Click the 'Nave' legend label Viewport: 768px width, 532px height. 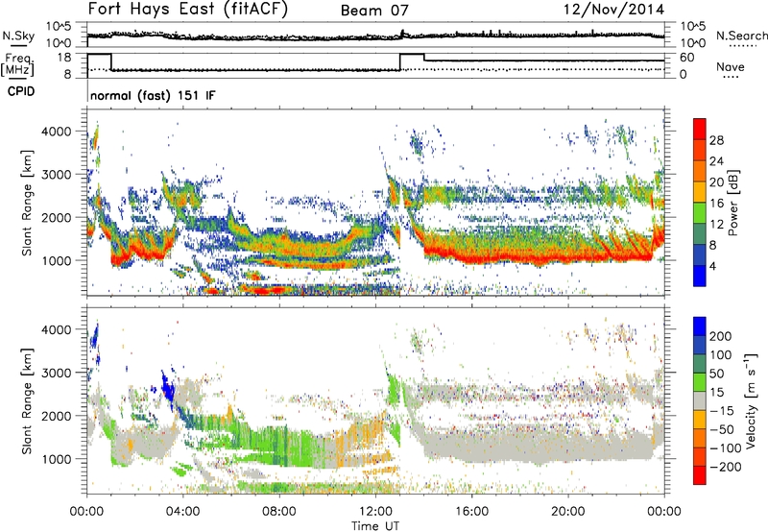[731, 66]
